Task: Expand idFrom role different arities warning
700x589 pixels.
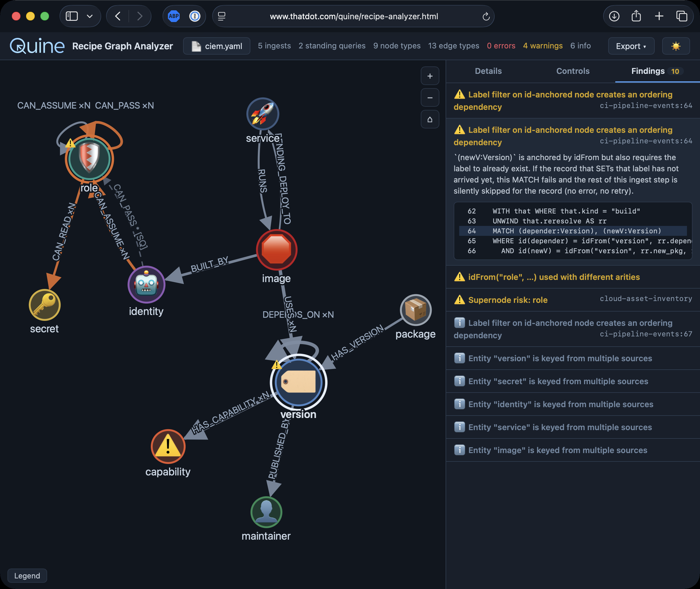Action: (573, 277)
